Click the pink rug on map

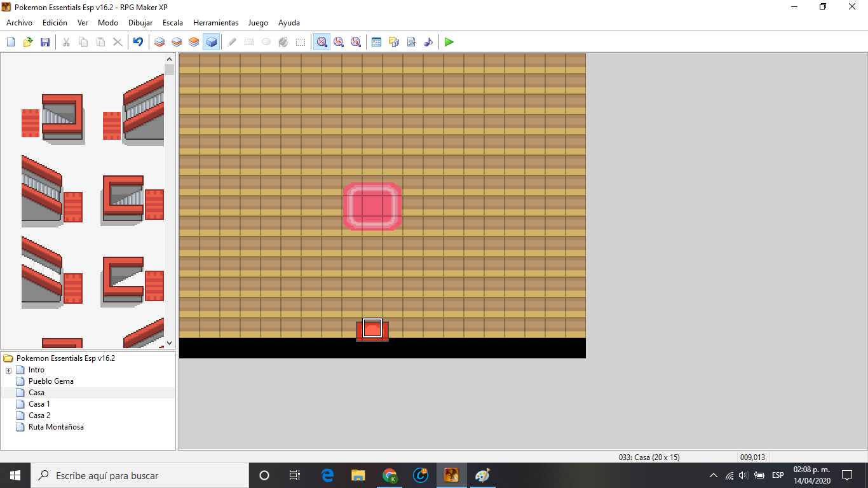[x=372, y=207]
